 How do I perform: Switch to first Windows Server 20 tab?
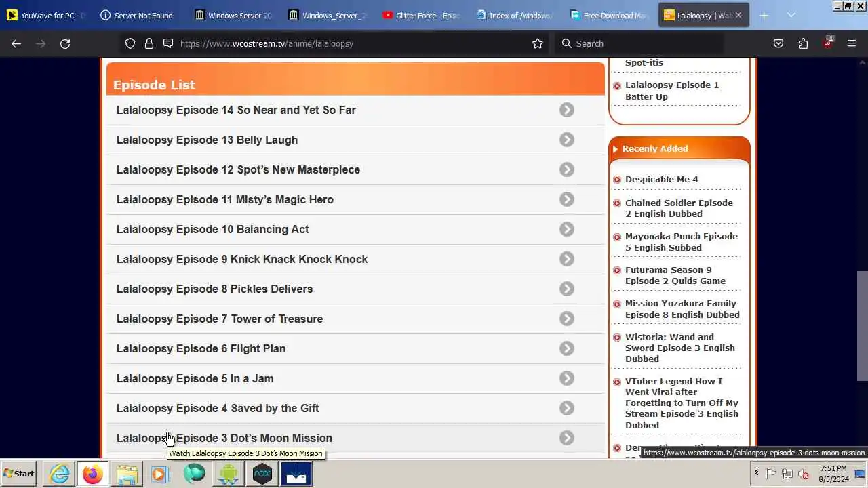(x=234, y=15)
